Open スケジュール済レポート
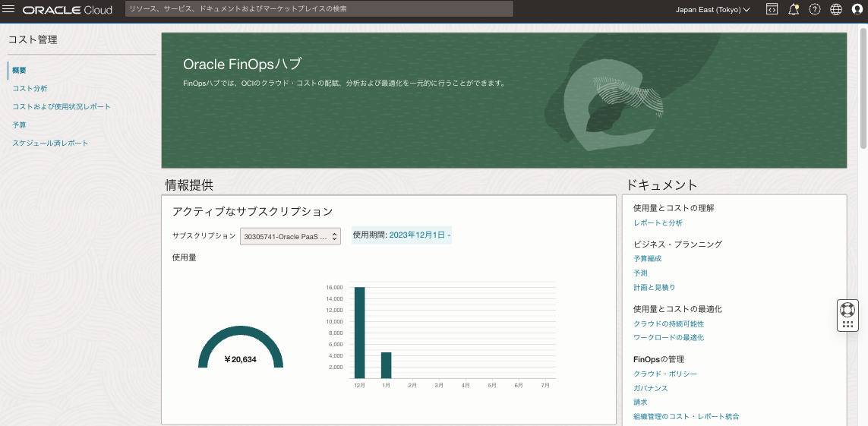Screen dimensions: 868x426 click(x=50, y=144)
